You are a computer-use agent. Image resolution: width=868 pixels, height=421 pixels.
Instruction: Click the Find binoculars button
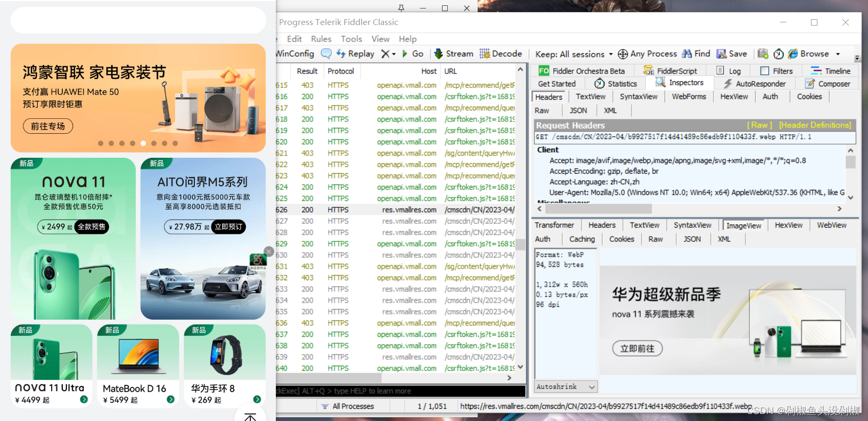coord(696,54)
